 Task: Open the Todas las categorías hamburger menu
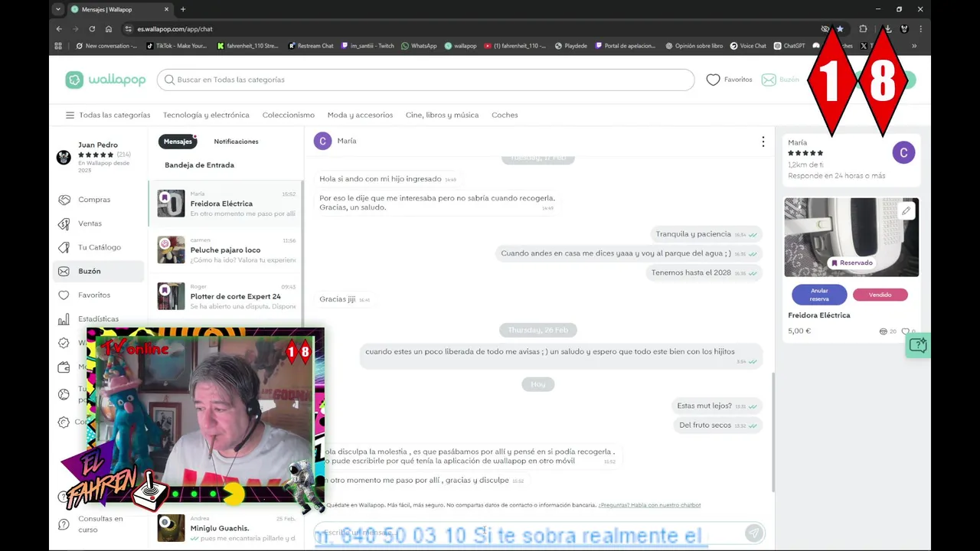[70, 115]
